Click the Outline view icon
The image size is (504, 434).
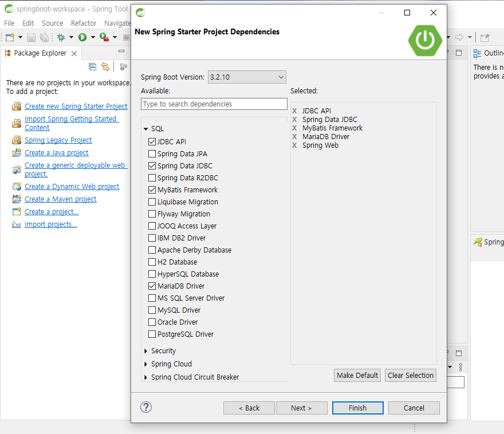coord(477,53)
